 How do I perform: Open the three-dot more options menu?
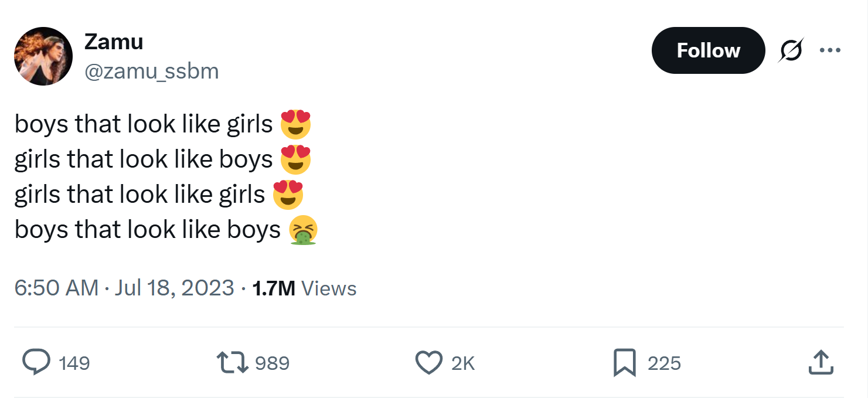click(830, 50)
